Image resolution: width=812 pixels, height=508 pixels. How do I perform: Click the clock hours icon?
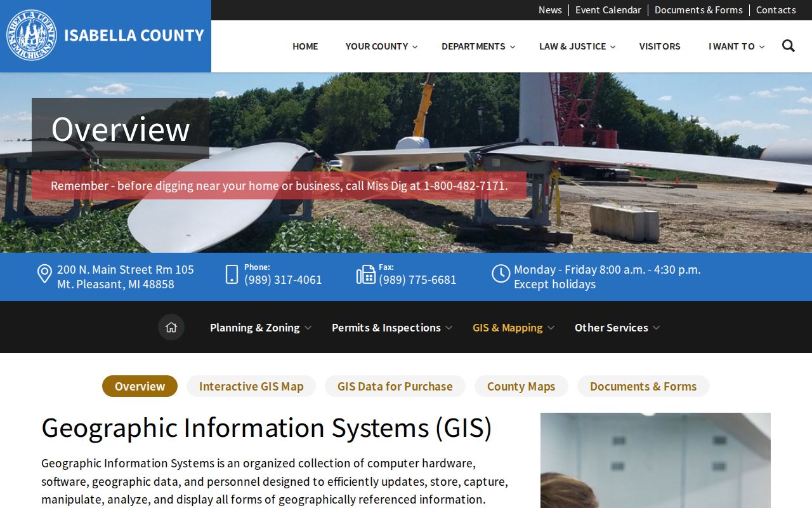tap(501, 274)
